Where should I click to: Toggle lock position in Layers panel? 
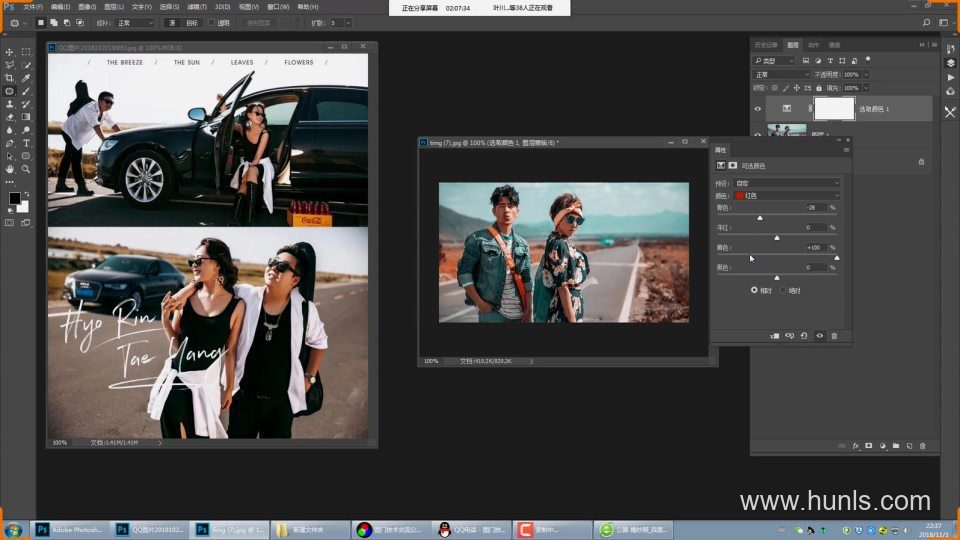(797, 88)
